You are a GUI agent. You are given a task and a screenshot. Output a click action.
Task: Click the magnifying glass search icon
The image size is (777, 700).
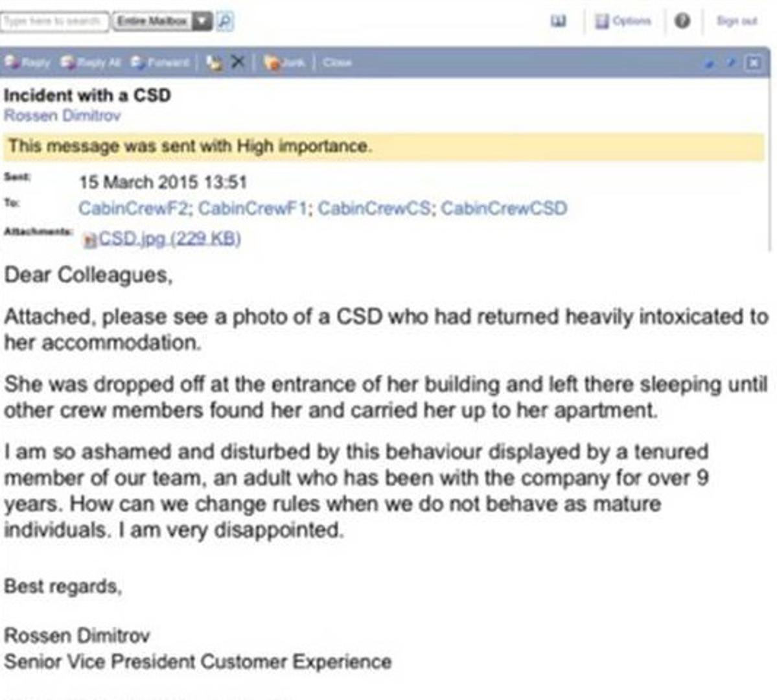224,21
